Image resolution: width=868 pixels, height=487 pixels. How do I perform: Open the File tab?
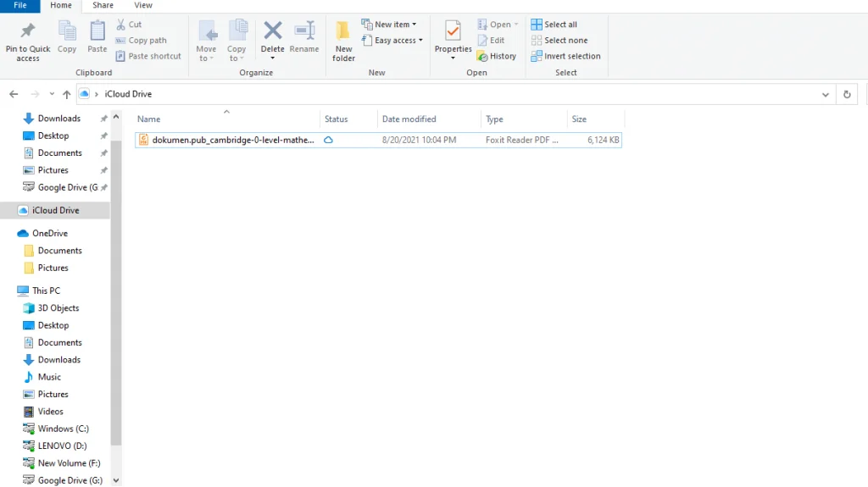(20, 6)
